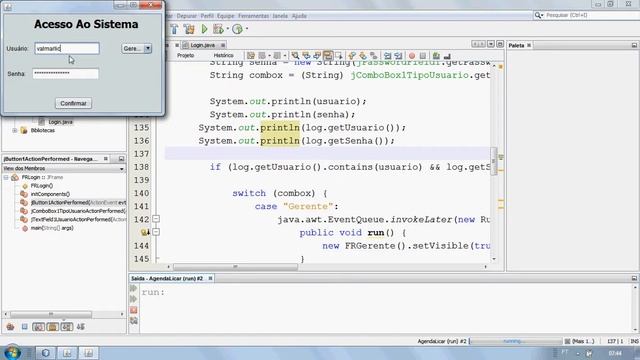Click the running progress bar in status bar
Image resolution: width=640 pixels, height=360 pixels.
(x=516, y=341)
